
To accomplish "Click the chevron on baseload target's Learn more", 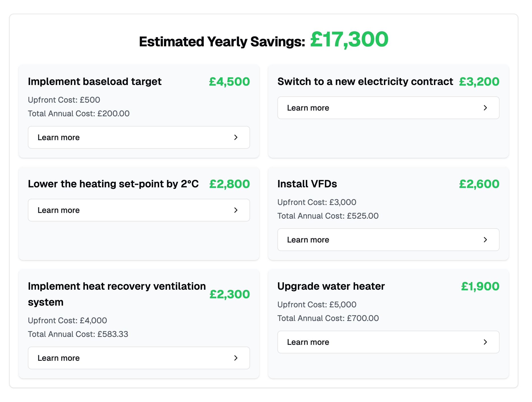I will 236,137.
